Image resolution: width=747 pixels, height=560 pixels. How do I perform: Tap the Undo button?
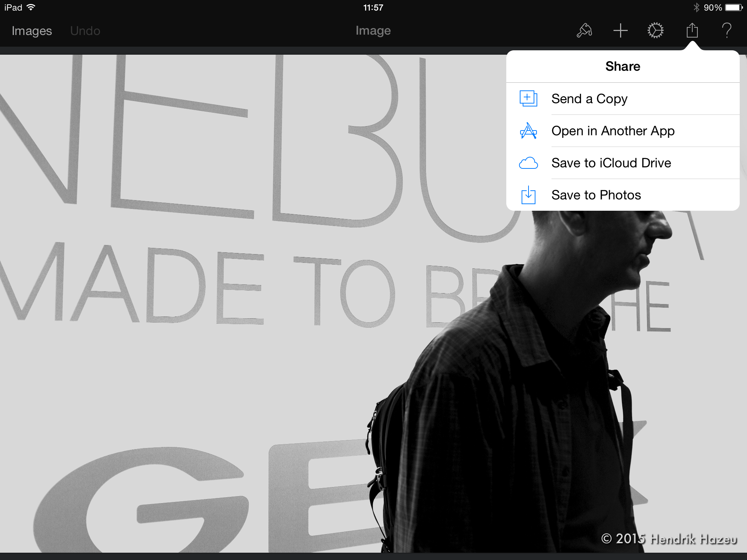85,31
